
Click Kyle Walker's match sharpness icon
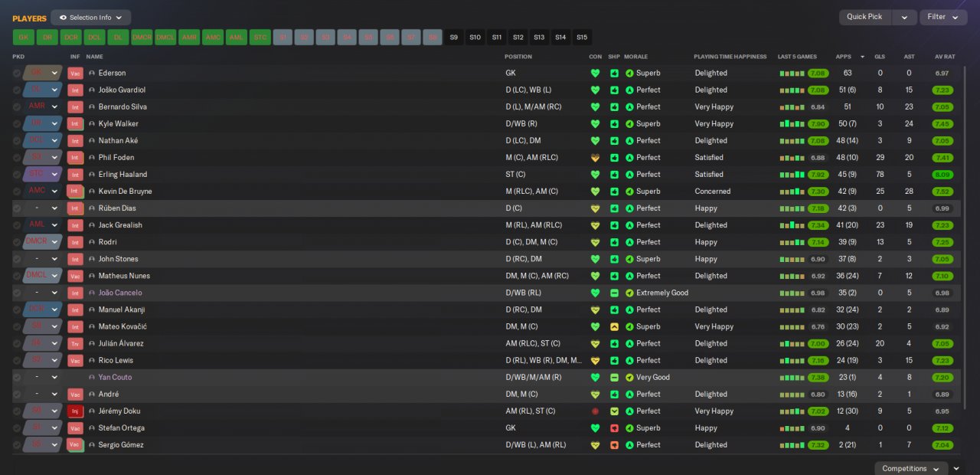pyautogui.click(x=614, y=124)
